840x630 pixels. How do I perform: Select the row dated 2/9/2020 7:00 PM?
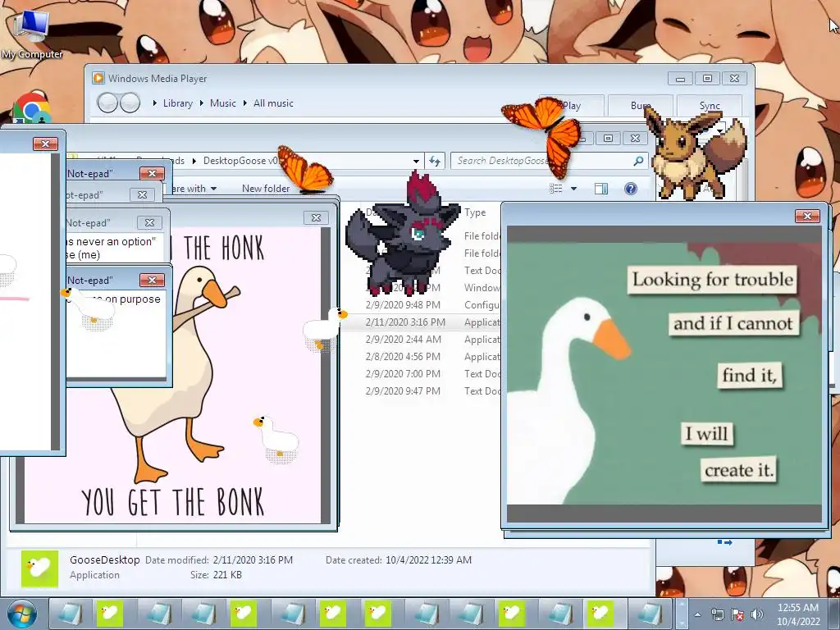pos(422,373)
